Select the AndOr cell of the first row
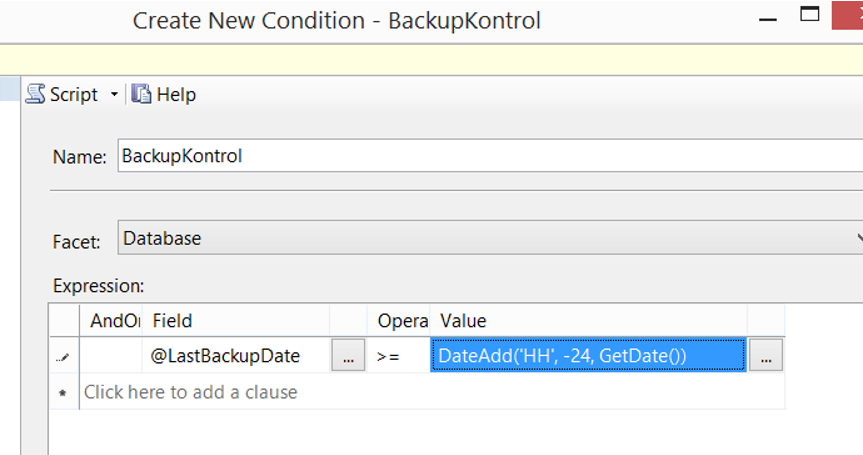This screenshot has width=863, height=455. point(111,355)
